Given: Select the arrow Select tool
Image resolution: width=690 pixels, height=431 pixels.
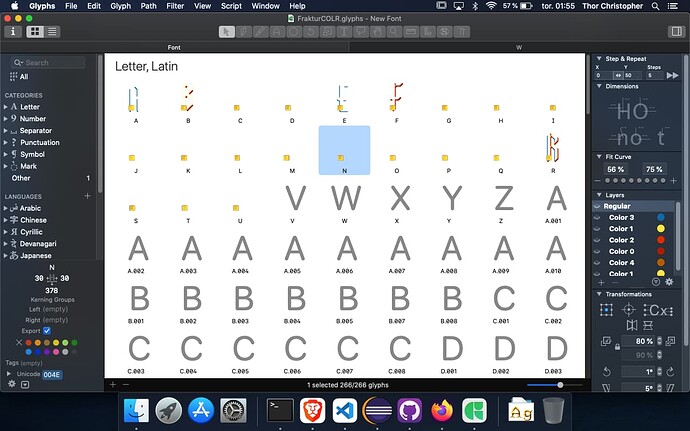Looking at the screenshot, I should 227,32.
